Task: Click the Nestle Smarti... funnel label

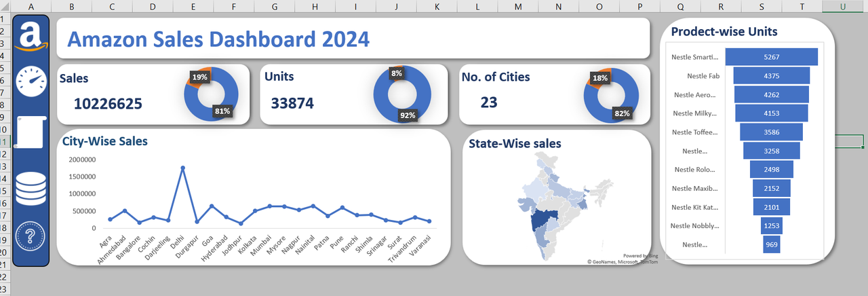Action: 694,57
